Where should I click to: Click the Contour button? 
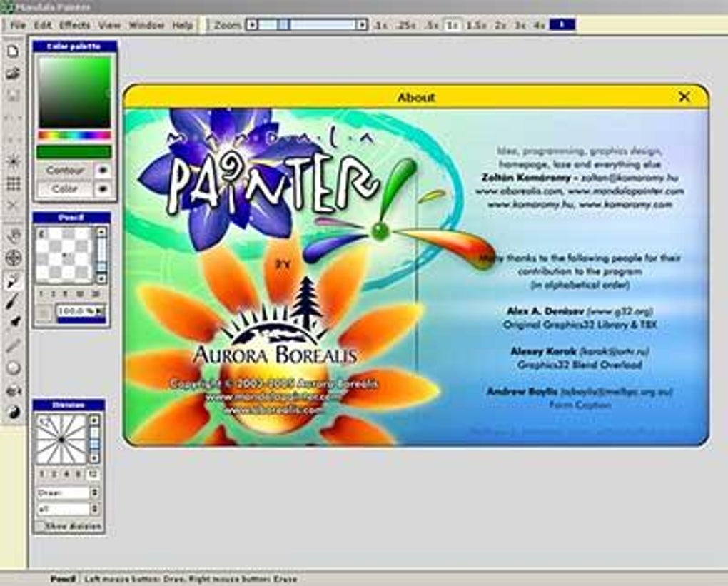click(x=66, y=171)
